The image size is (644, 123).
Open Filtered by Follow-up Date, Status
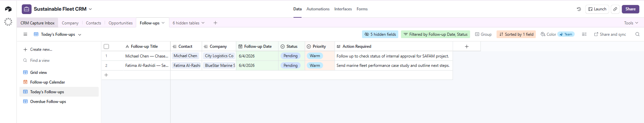[x=435, y=34]
